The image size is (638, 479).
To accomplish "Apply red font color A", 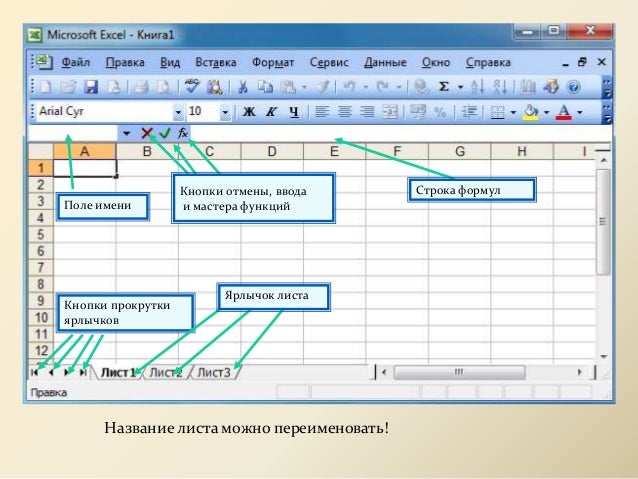I will (x=564, y=112).
